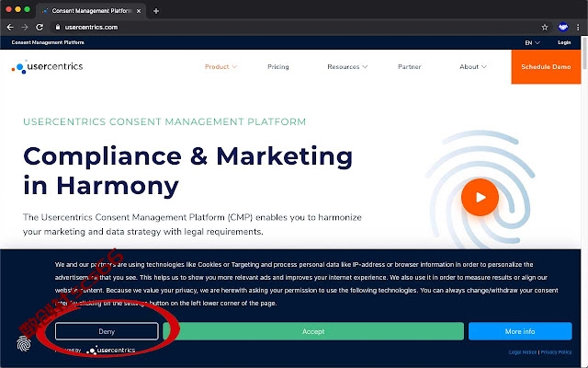
Task: Maximize the window with the green button
Action: pyautogui.click(x=27, y=9)
